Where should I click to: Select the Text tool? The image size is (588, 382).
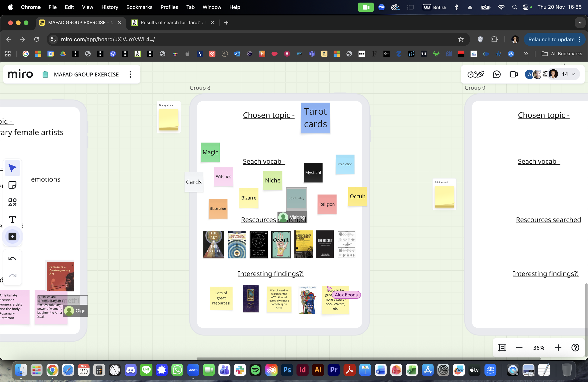point(12,219)
